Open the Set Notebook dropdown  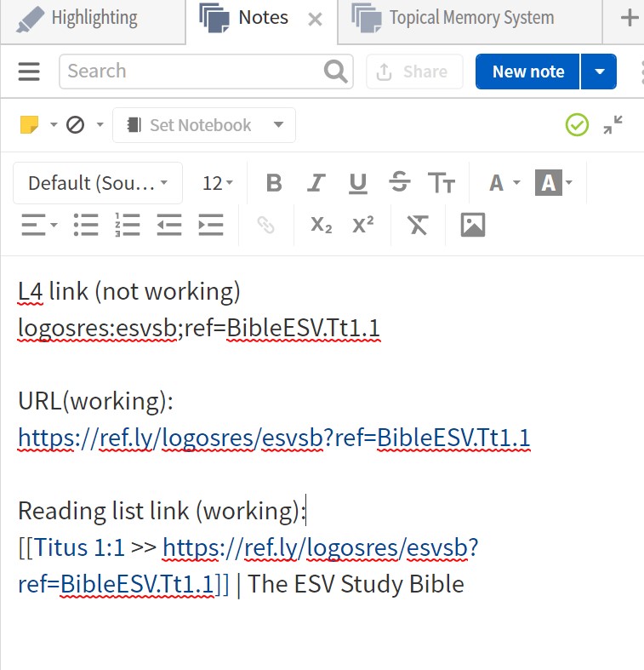click(204, 125)
